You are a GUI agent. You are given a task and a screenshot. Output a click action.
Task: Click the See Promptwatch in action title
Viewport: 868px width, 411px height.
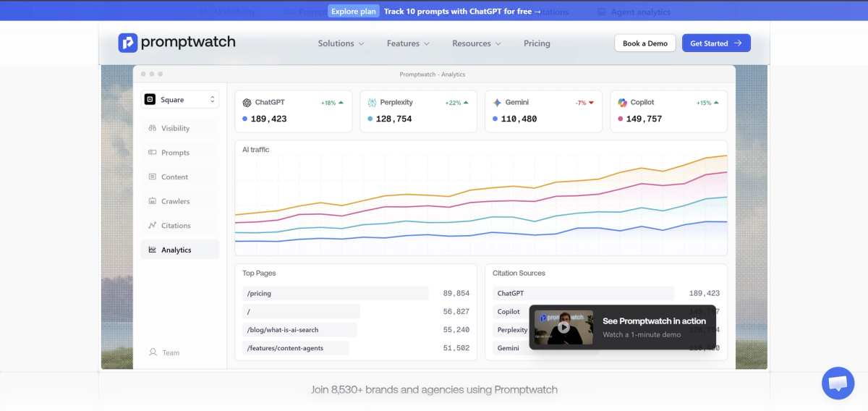(654, 321)
